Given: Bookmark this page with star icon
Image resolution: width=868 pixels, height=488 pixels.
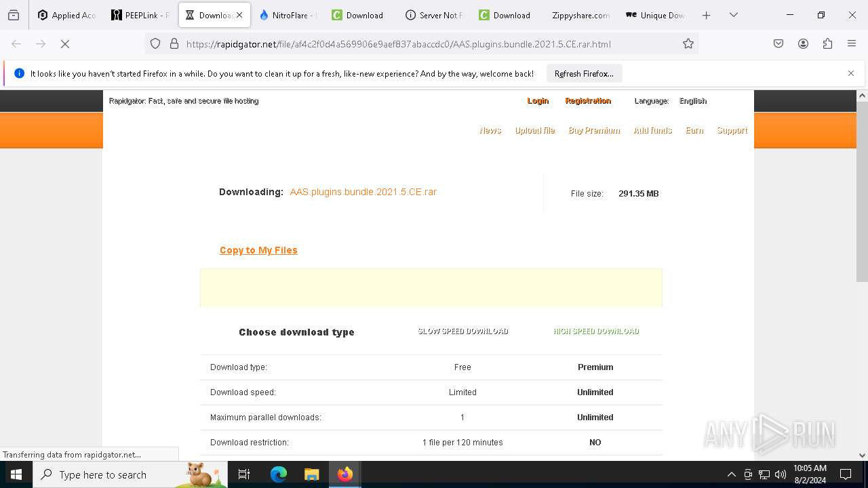Looking at the screenshot, I should pyautogui.click(x=688, y=43).
